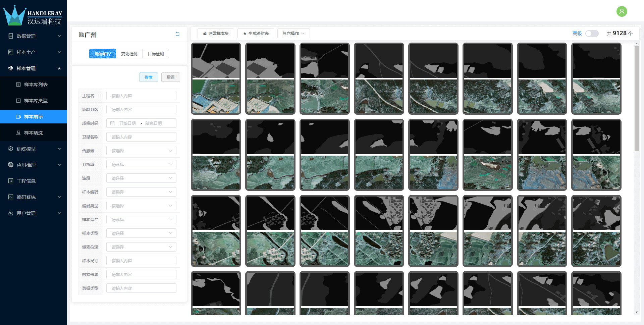Select the 目标检测 option
Image resolution: width=644 pixels, height=325 pixels.
tap(156, 54)
